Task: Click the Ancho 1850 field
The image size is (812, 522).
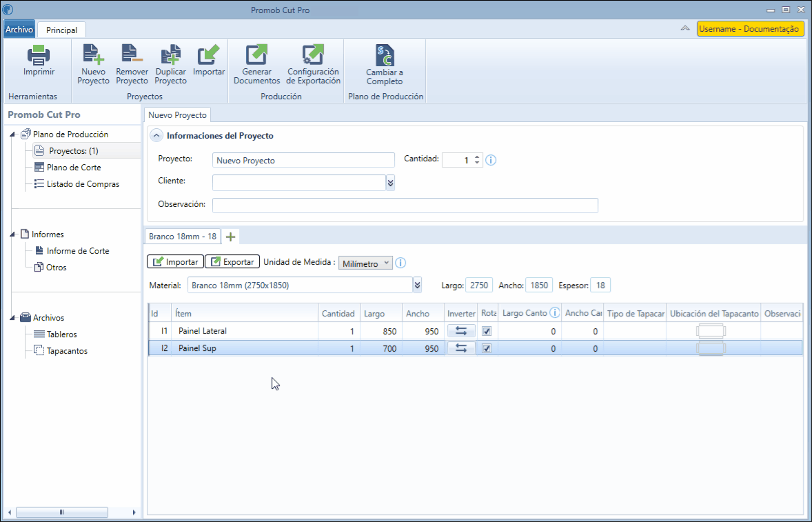Action: click(x=539, y=285)
